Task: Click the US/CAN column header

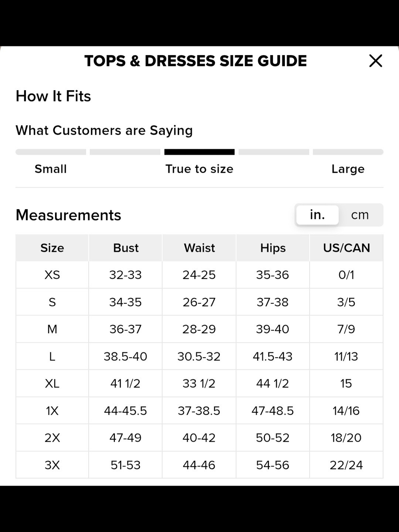Action: [346, 248]
